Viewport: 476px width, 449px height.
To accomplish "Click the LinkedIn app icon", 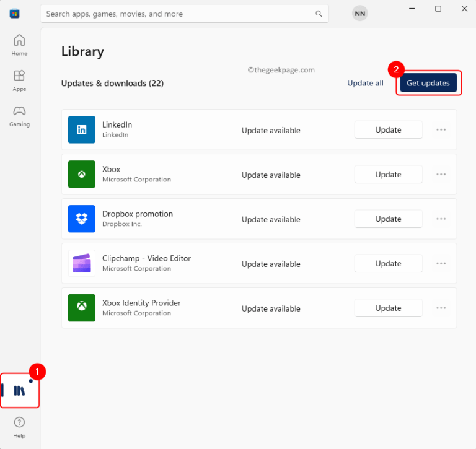I will tap(82, 129).
